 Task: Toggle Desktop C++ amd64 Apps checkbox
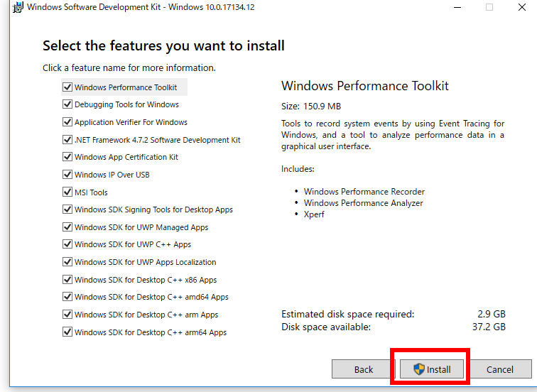67,297
